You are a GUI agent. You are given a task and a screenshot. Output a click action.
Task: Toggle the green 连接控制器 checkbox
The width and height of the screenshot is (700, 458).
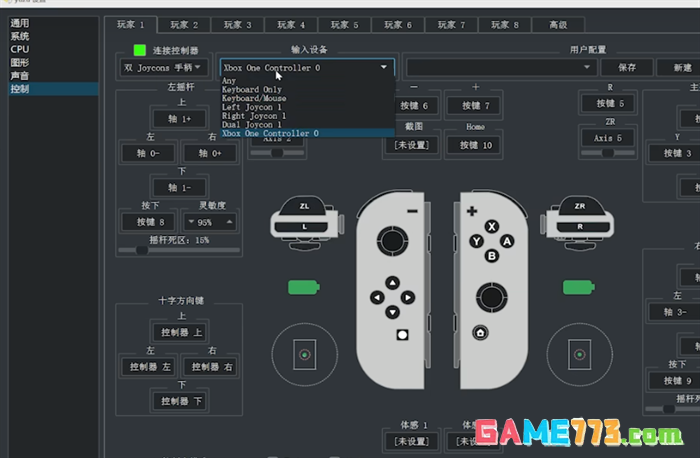tap(139, 49)
